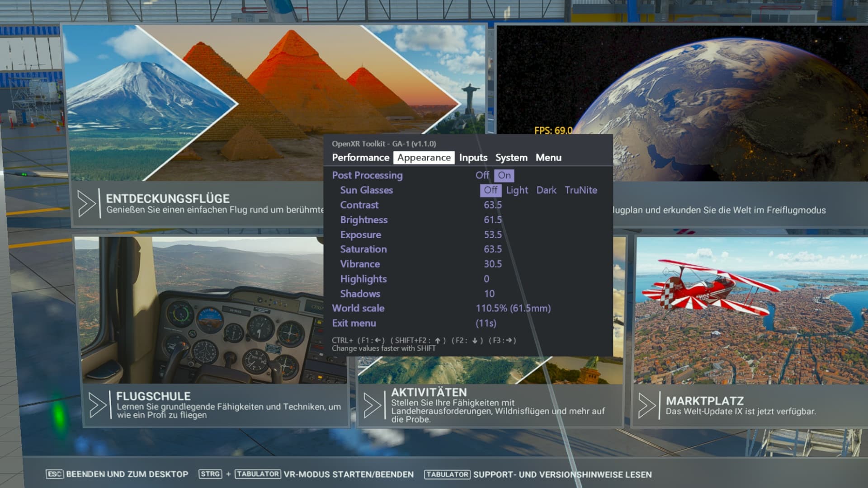Click the TABULATOR key icon beside Support
The image size is (868, 488).
[x=447, y=474]
